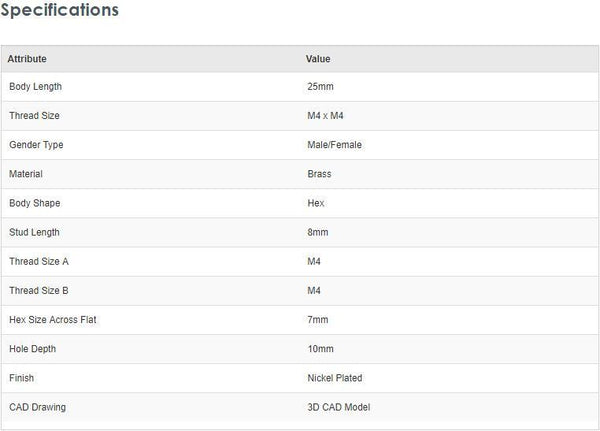Click the Gender Type attribute label
600x431 pixels.
tap(36, 145)
